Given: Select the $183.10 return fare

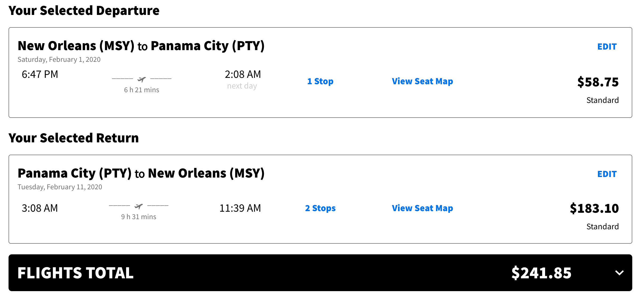Looking at the screenshot, I should (594, 208).
